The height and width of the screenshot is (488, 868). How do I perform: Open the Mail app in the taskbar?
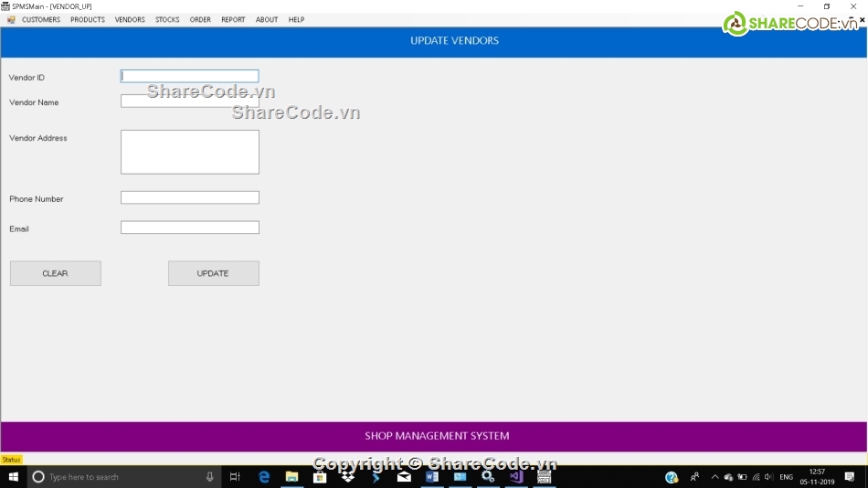[404, 477]
